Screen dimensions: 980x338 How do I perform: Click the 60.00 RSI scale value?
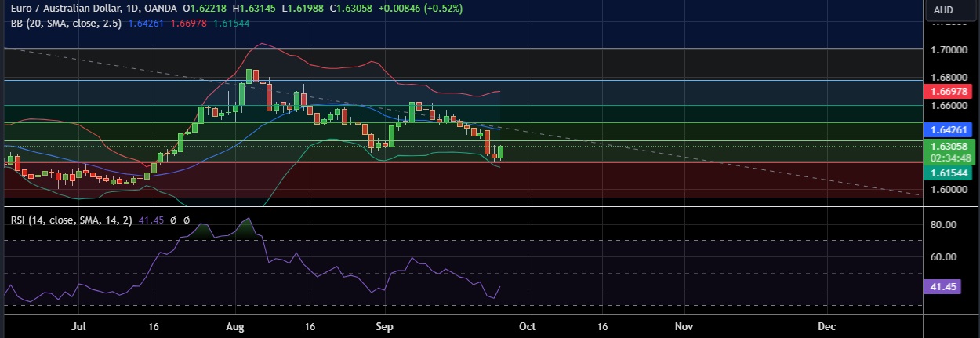click(944, 256)
